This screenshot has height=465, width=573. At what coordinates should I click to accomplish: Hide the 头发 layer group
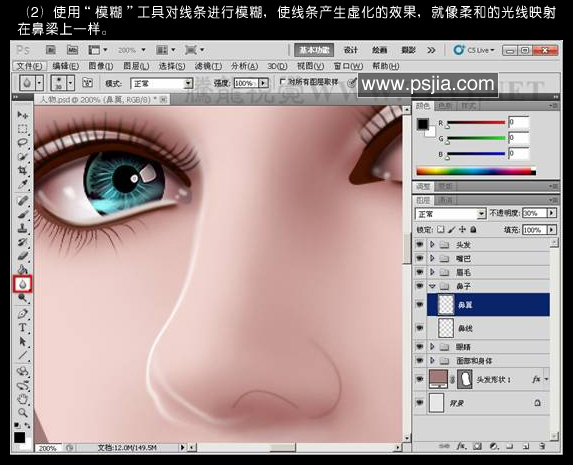(x=420, y=244)
